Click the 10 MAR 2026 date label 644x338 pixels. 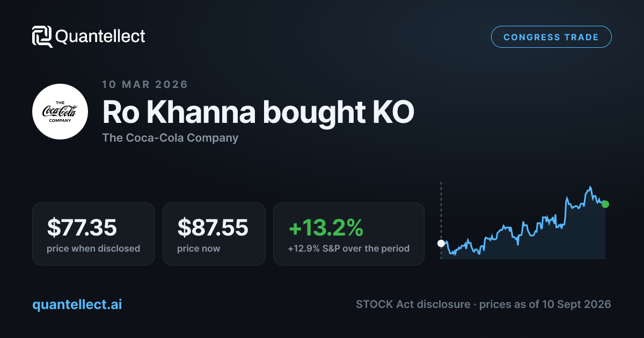[x=145, y=84]
